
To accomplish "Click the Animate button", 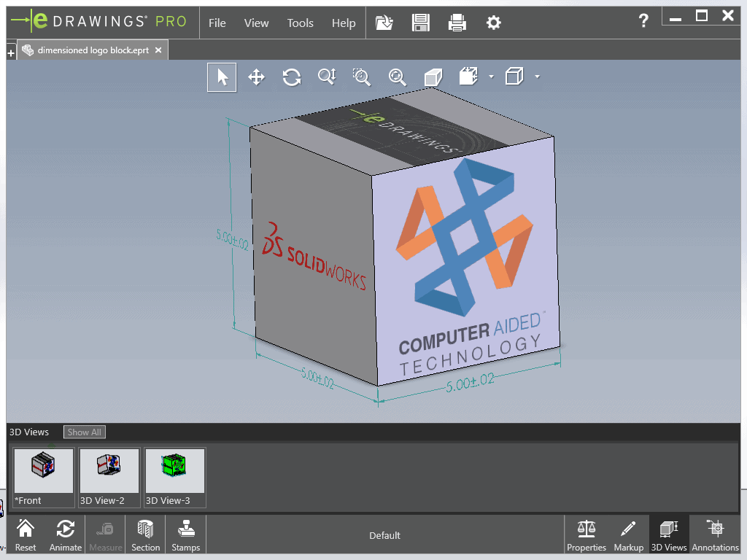I will coord(65,535).
